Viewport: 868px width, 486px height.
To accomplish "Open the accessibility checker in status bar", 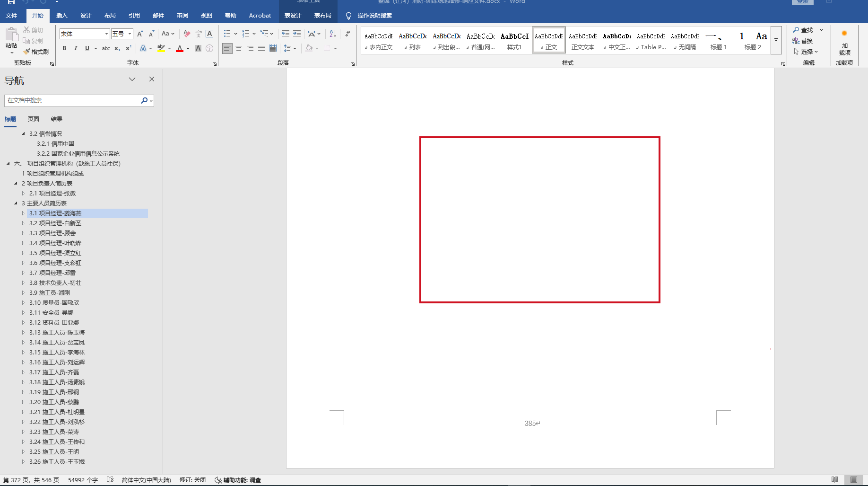I will (x=238, y=480).
